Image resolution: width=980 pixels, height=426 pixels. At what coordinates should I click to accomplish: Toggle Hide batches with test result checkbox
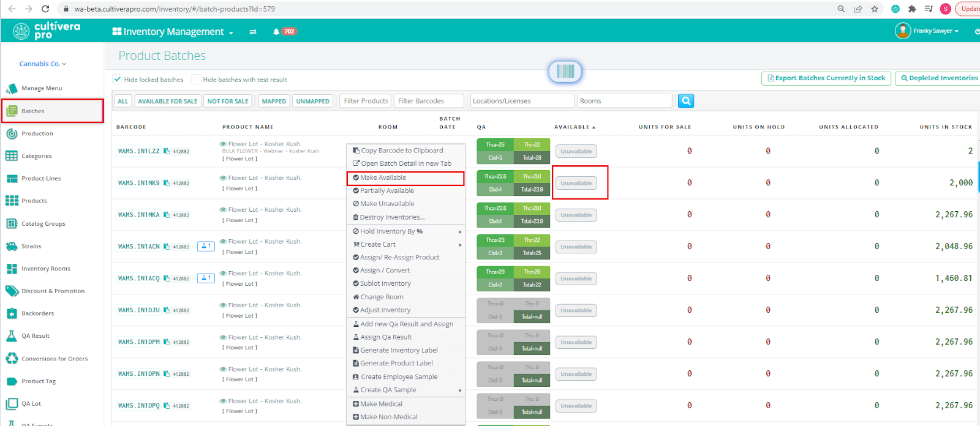tap(196, 80)
